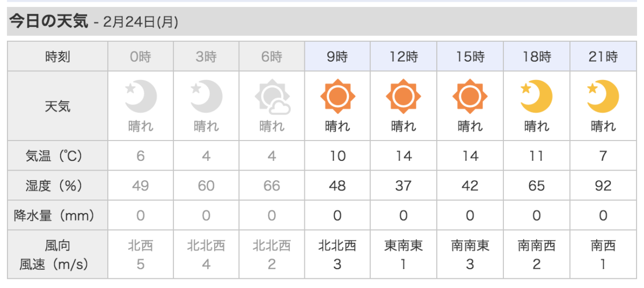Viewport: 644px width, 288px height.
Task: Click the 風向 風速 row label
Action: 57,255
